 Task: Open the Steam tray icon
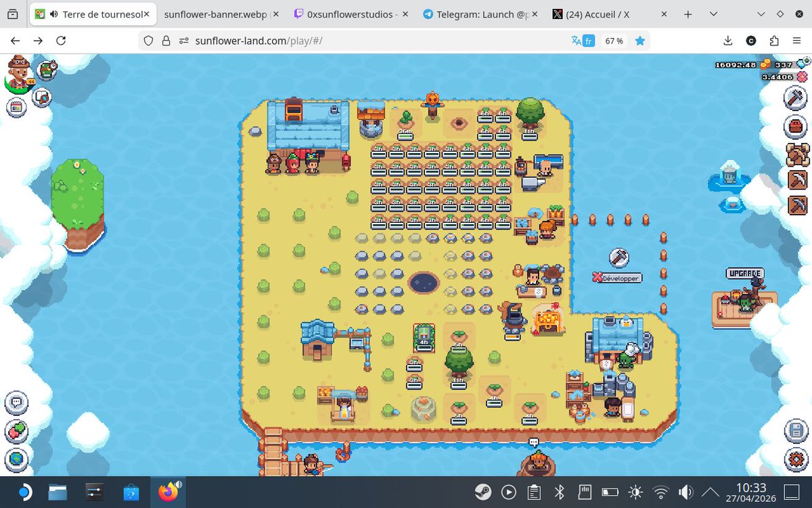click(482, 492)
